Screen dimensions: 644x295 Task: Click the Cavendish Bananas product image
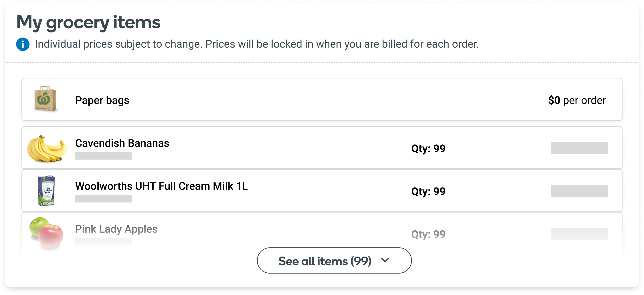[x=47, y=148]
